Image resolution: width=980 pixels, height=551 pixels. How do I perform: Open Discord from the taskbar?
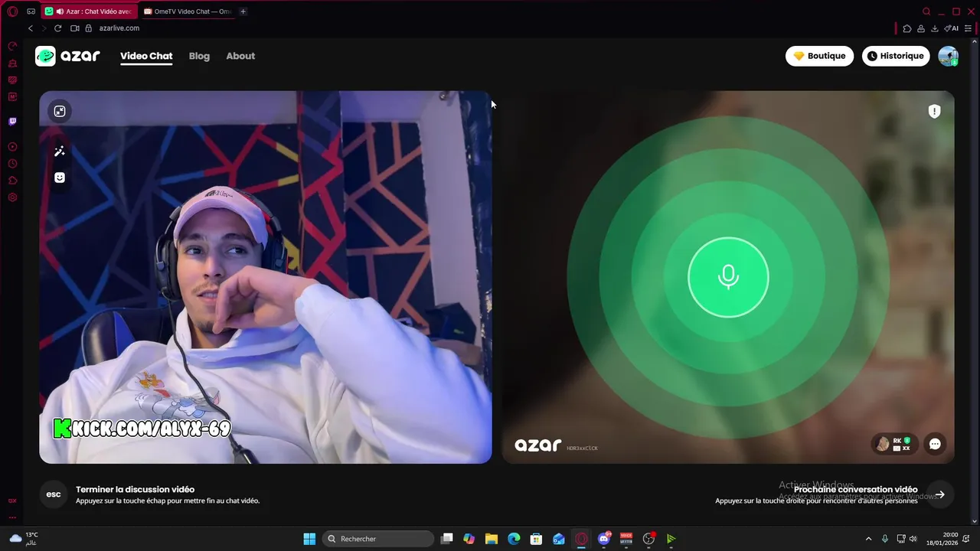pos(604,539)
